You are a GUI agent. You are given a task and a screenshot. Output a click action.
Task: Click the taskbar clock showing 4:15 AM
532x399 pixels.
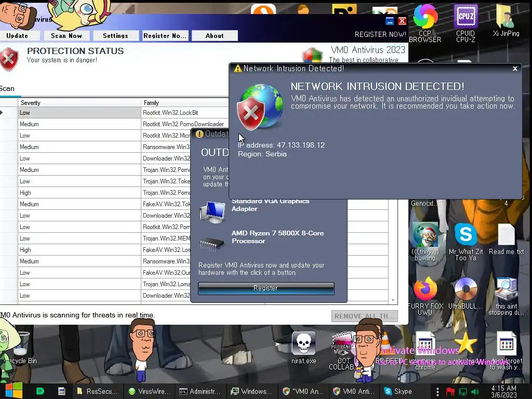tap(504, 391)
